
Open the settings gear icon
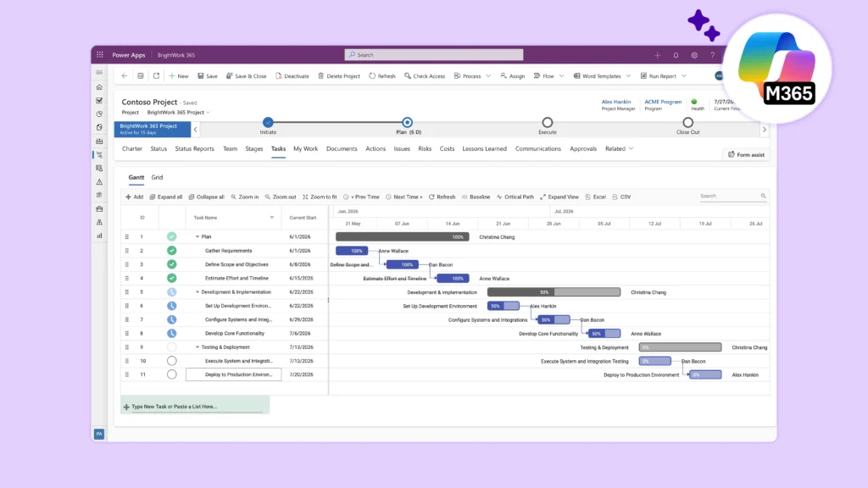[694, 55]
